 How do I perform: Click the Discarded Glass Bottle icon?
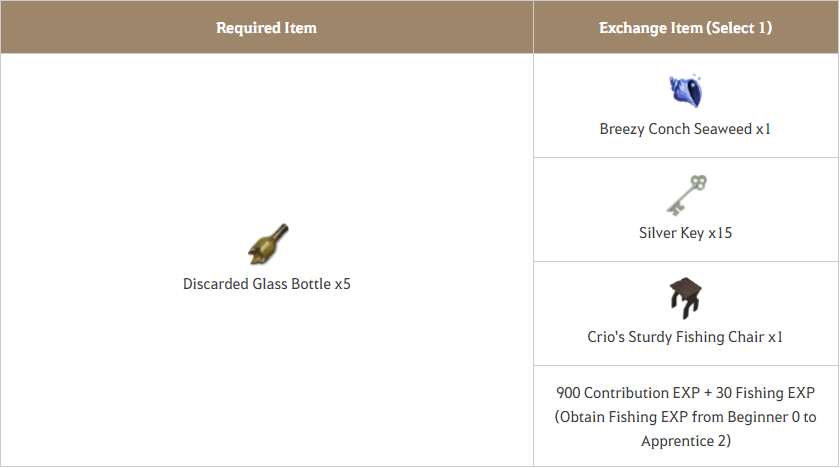268,245
